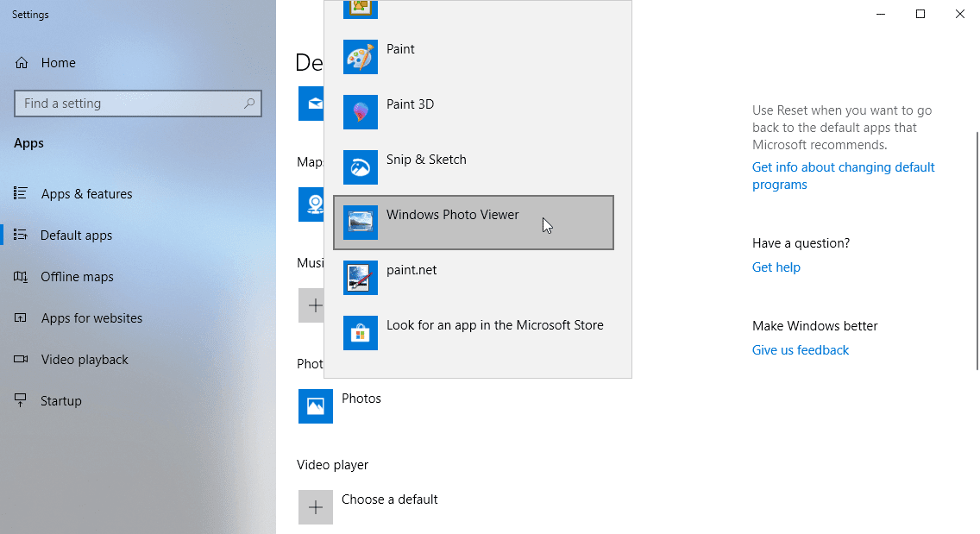Maximize the Settings window
This screenshot has width=980, height=534.
pos(920,14)
